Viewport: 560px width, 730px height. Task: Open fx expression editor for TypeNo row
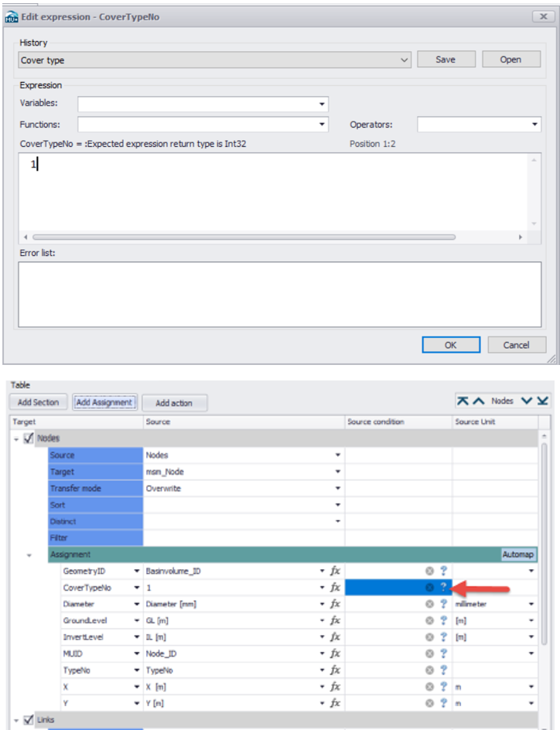335,670
